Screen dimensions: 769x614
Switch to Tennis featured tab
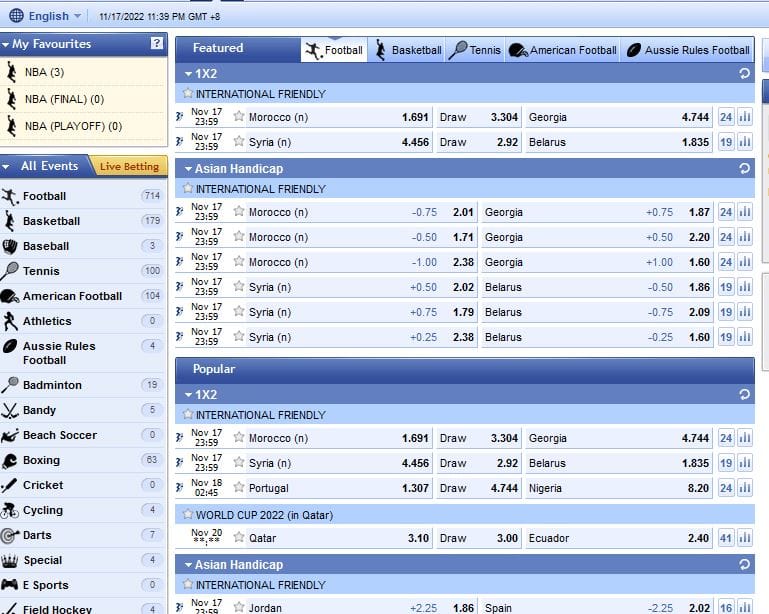click(475, 50)
